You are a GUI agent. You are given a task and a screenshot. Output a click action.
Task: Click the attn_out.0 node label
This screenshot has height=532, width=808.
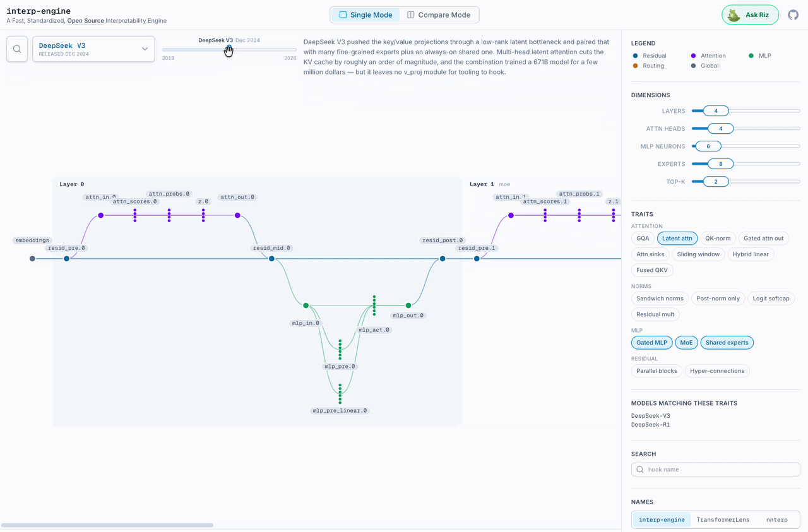point(237,197)
